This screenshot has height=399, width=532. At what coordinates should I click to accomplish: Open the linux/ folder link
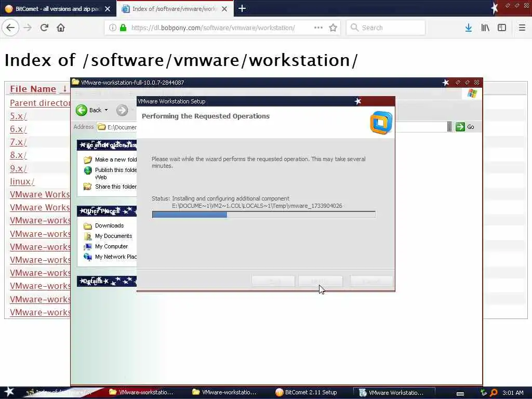[22, 181]
